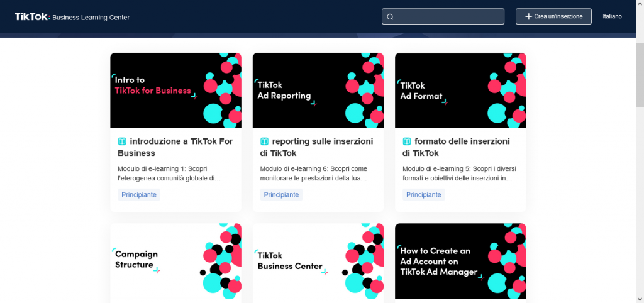Focus the header search field
Viewport: 644px width, 303px height.
pyautogui.click(x=448, y=16)
